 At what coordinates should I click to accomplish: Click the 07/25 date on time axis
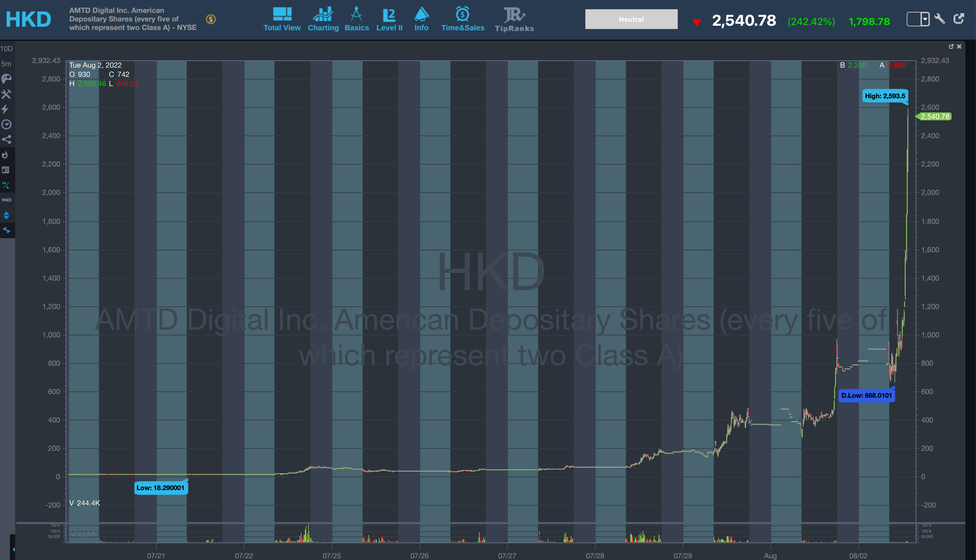[x=332, y=556]
